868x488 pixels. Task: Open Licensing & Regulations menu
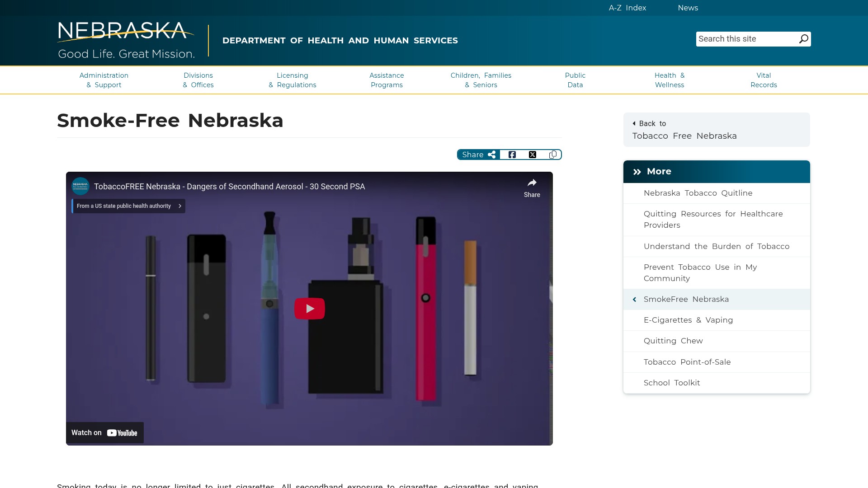coord(292,80)
